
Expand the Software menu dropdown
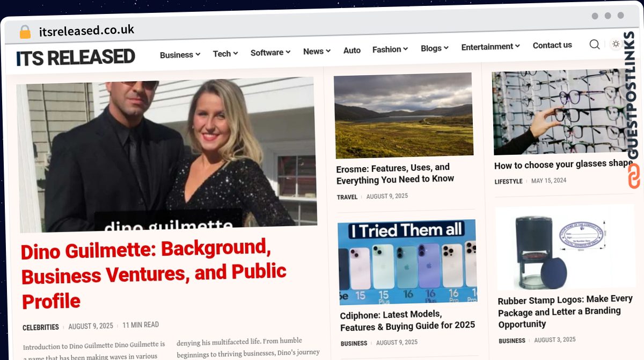pyautogui.click(x=270, y=52)
